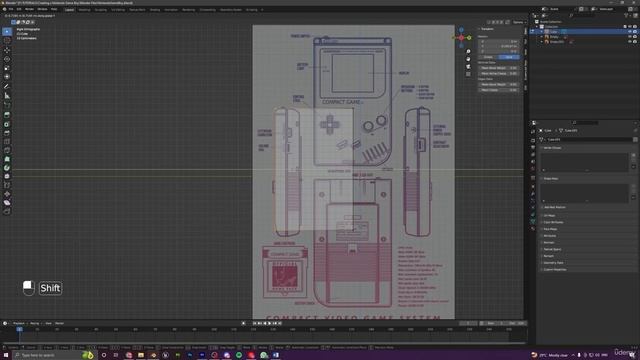Select the Annotate tool
Screen dimensions: 640x360
point(7,87)
